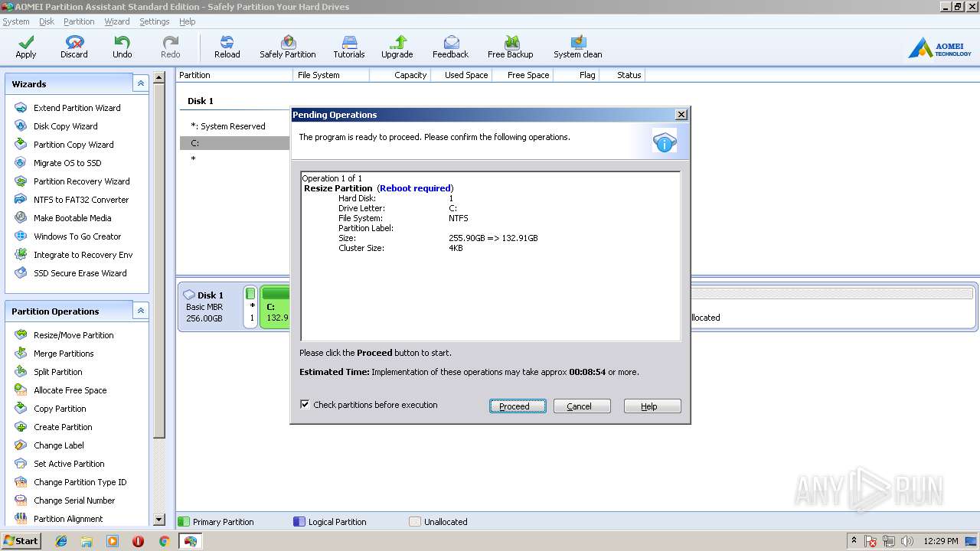Viewport: 980px width, 551px height.
Task: Click the Windows Start button
Action: (x=21, y=541)
